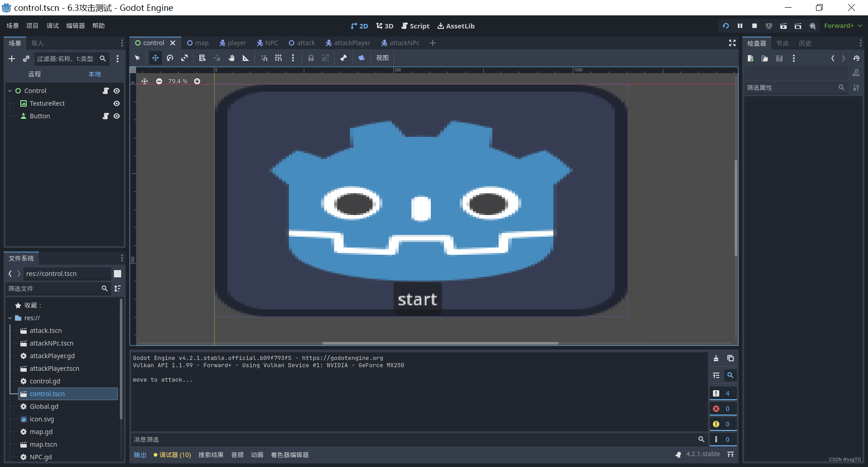Instantiate a child scene with link icon

(26, 59)
